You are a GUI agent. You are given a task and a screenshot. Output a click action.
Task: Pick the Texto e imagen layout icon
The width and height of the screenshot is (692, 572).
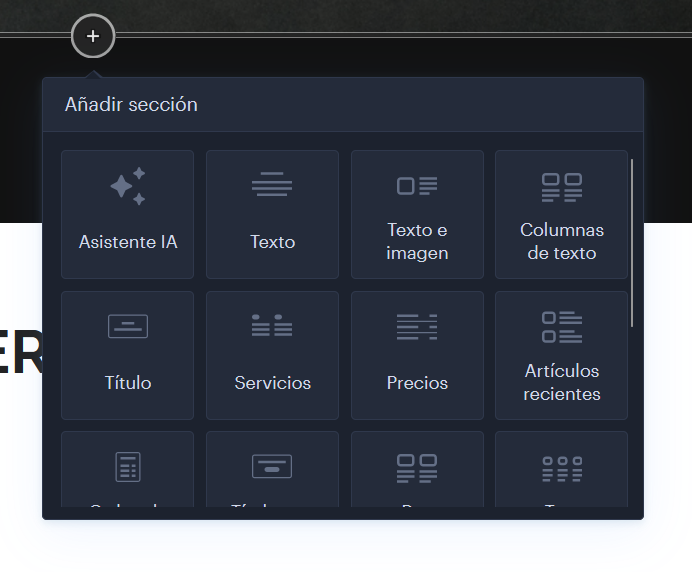point(417,185)
